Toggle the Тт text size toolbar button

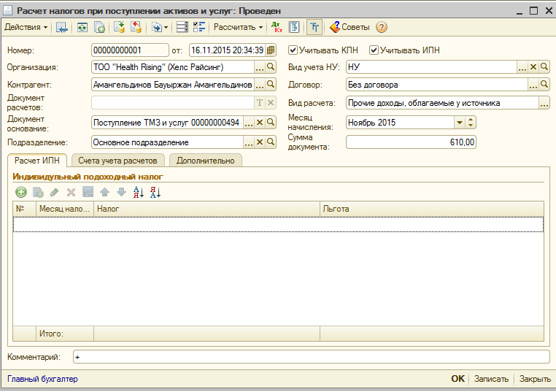click(x=314, y=27)
